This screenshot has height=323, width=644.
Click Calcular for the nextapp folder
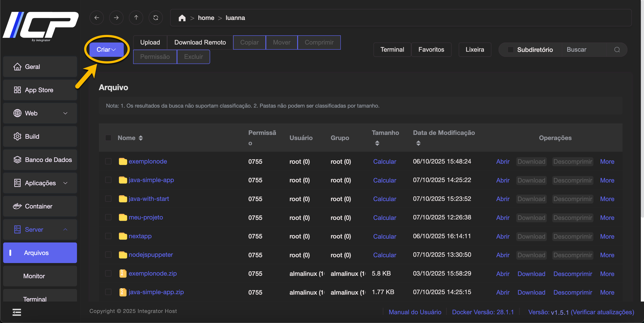[x=384, y=236]
